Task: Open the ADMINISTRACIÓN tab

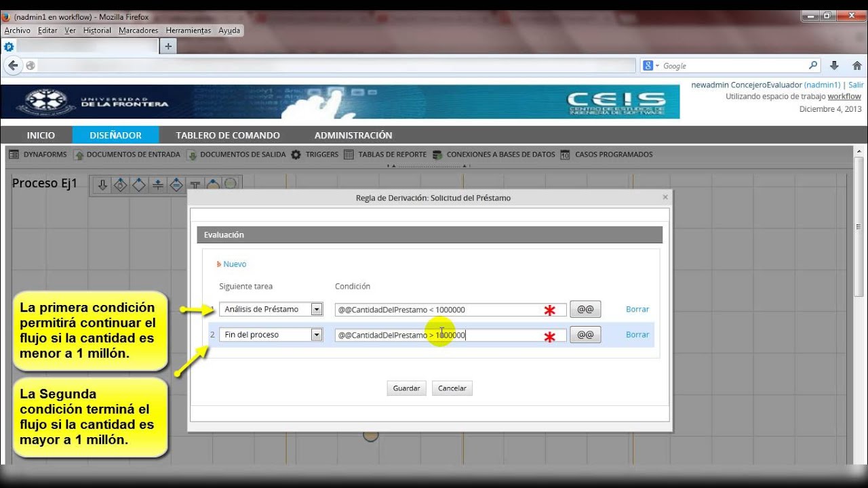Action: (353, 135)
